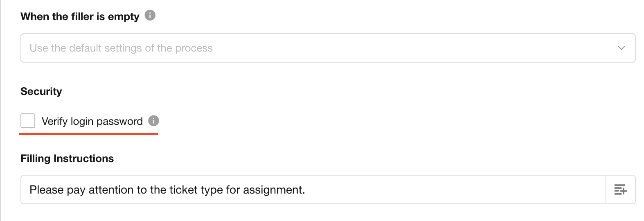The height and width of the screenshot is (221, 644).
Task: Click the empty middle area of the filler-empty combo box
Action: pyautogui.click(x=409, y=48)
